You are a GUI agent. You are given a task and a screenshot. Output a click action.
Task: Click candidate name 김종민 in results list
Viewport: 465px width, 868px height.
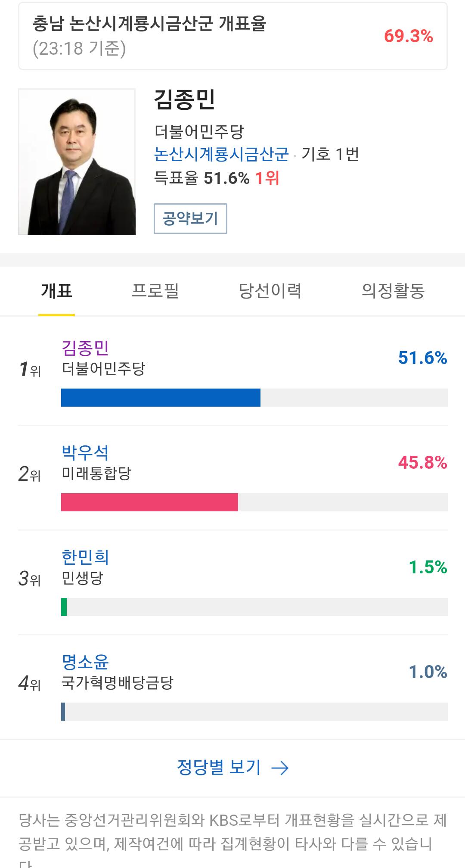pos(85,348)
